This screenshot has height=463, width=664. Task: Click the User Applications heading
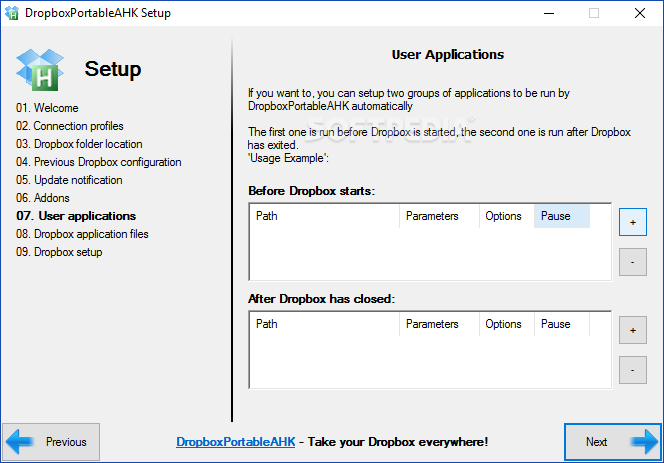point(448,55)
